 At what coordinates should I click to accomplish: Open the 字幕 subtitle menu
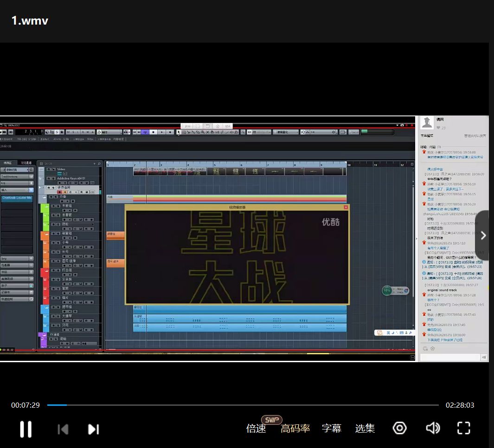[x=332, y=428]
